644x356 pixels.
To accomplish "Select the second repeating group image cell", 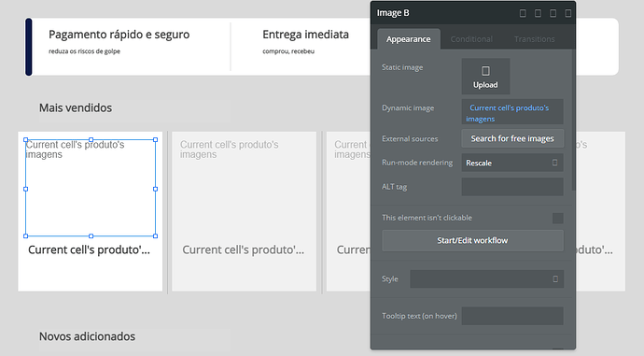I will [244, 188].
